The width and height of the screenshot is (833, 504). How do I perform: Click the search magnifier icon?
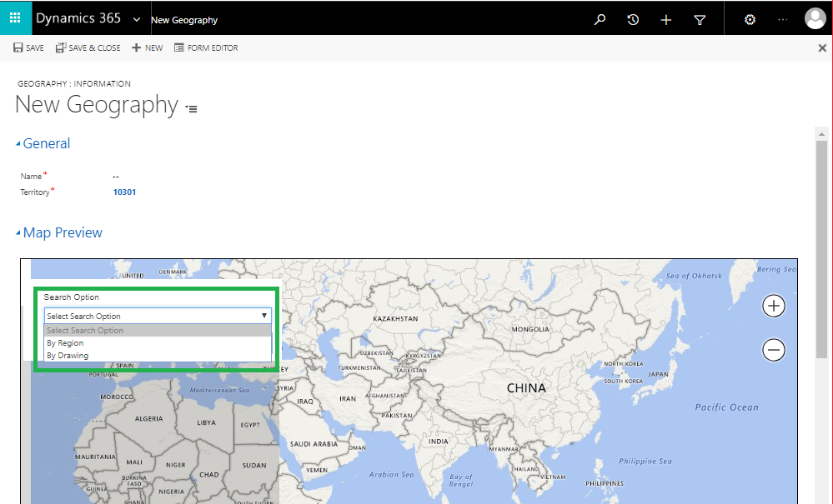[600, 19]
